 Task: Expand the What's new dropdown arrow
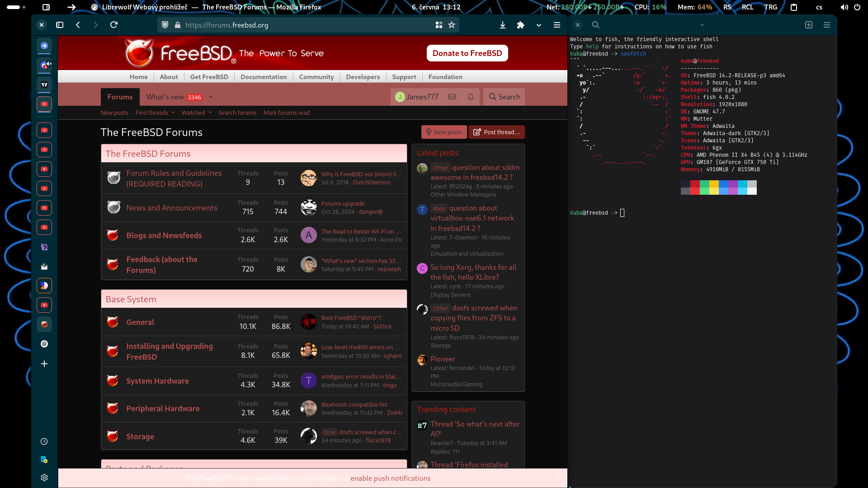tap(211, 97)
